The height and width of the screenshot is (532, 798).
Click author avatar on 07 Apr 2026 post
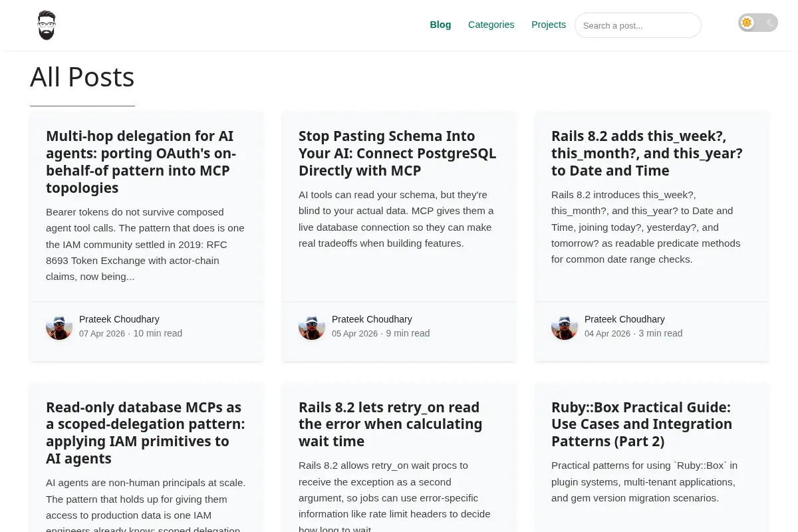59,327
